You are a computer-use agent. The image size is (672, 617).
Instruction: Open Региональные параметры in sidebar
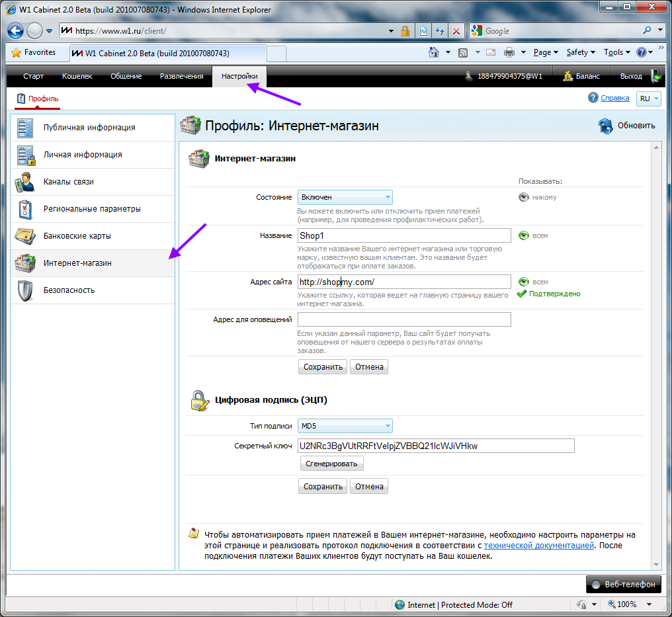[93, 209]
